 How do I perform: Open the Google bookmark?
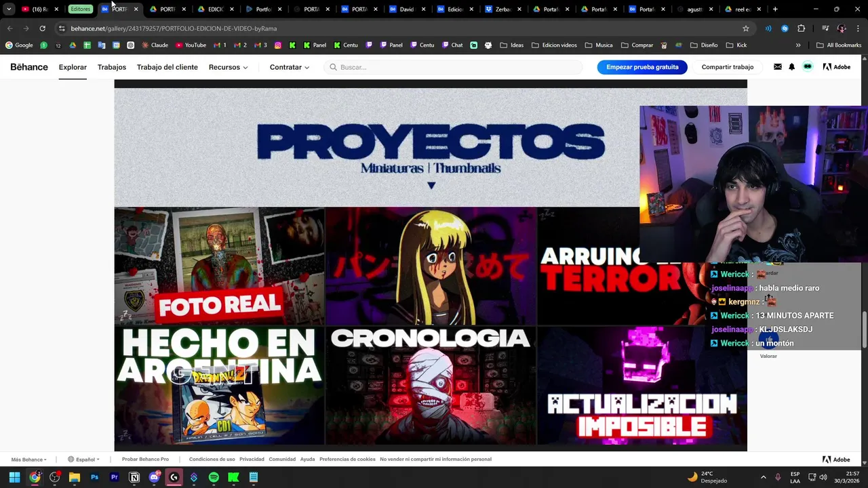19,45
